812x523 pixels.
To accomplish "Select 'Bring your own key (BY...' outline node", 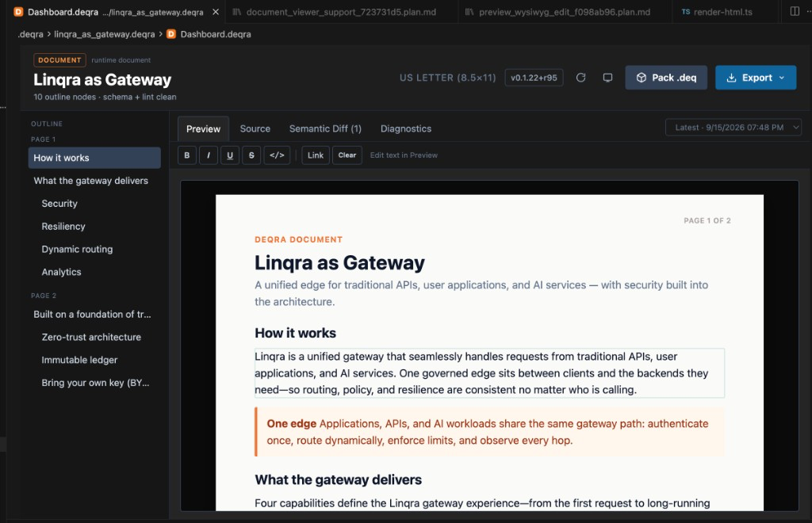I will coord(94,382).
